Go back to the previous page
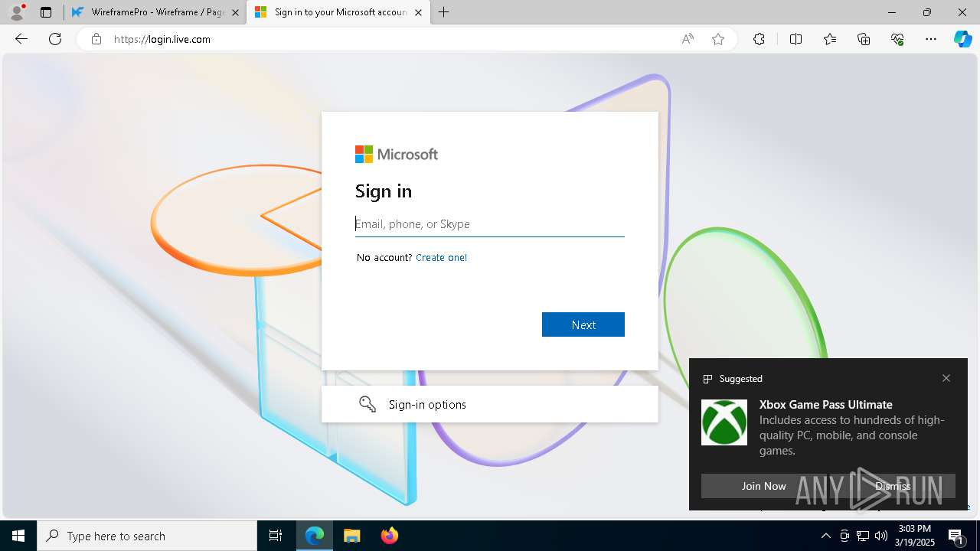Image resolution: width=980 pixels, height=551 pixels. pos(21,39)
